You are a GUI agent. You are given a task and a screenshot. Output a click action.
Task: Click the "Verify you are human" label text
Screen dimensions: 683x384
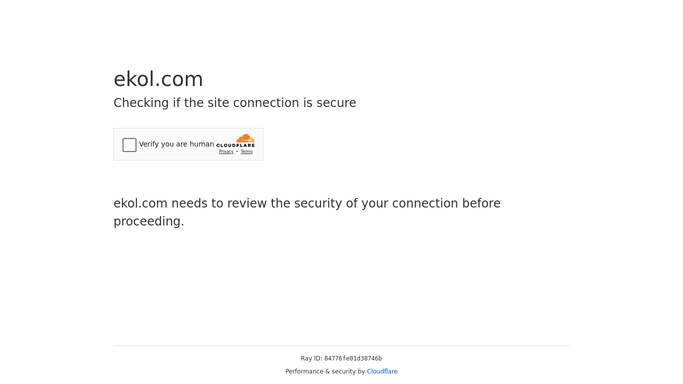176,144
